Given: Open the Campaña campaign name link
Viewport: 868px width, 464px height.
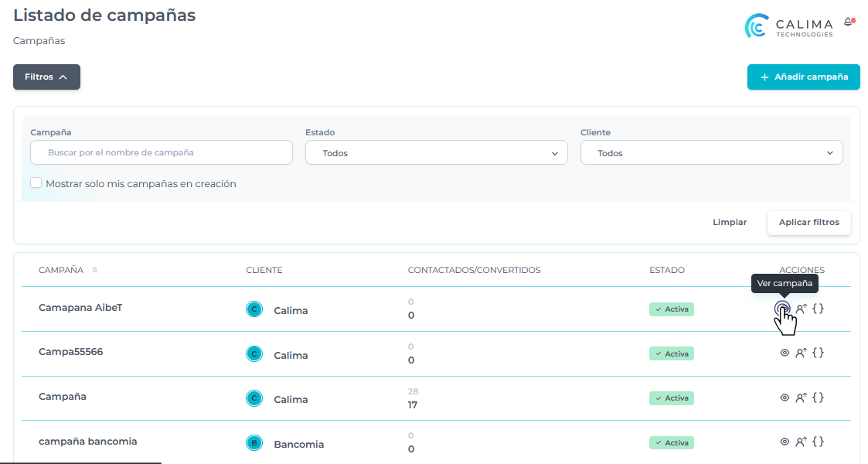Looking at the screenshot, I should [63, 397].
